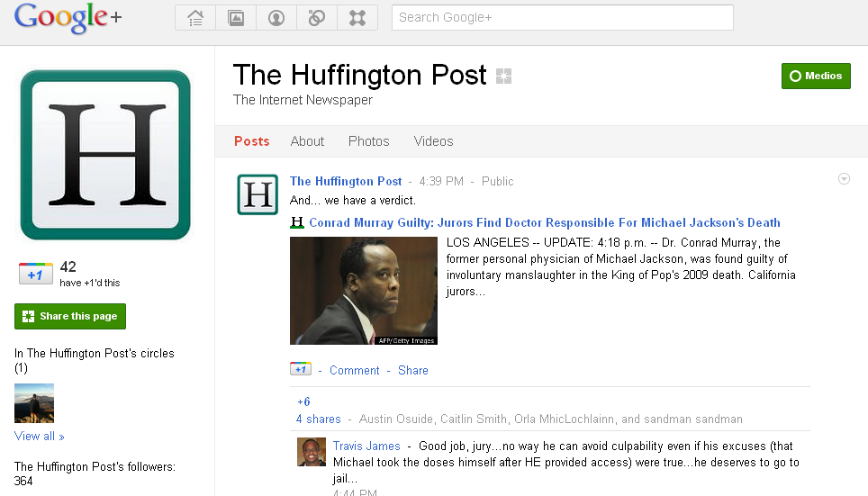The height and width of the screenshot is (496, 868).
Task: Click the circle member photo thumbnail
Action: [34, 403]
